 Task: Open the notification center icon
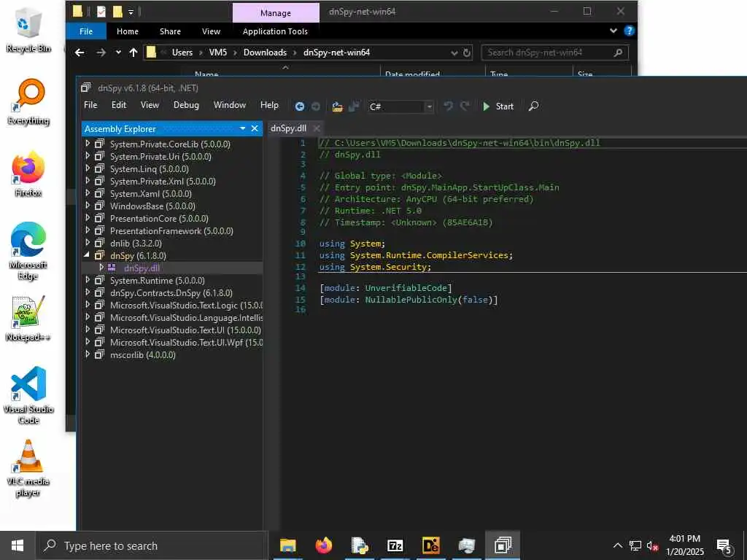point(724,546)
